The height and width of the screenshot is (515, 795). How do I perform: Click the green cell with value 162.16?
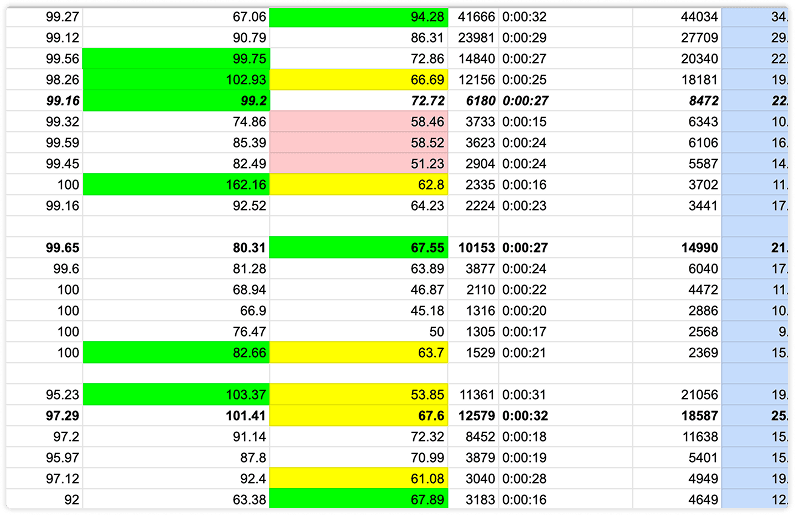(176, 185)
